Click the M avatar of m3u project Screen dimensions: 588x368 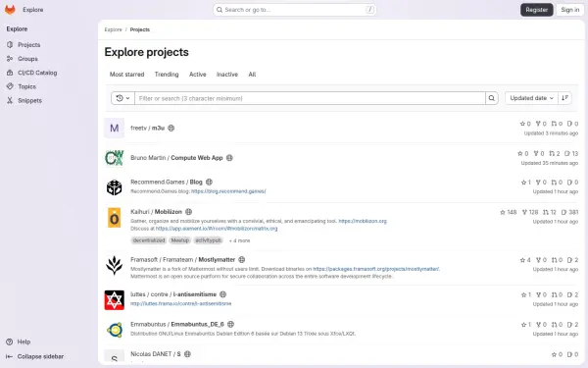pyautogui.click(x=115, y=128)
